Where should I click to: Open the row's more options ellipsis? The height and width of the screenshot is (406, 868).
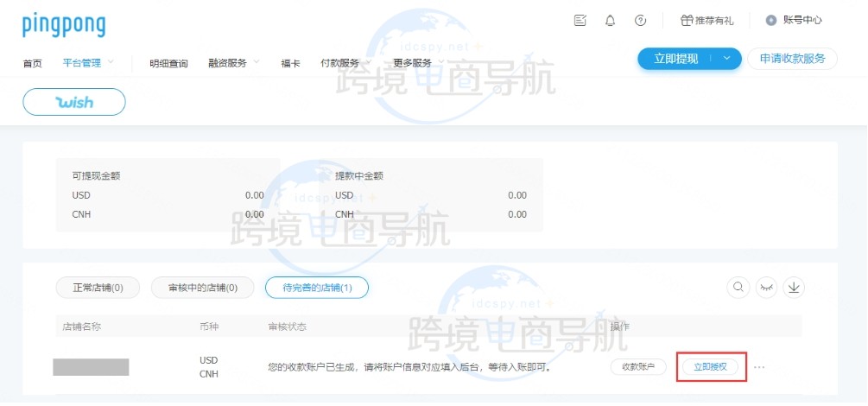tap(759, 367)
